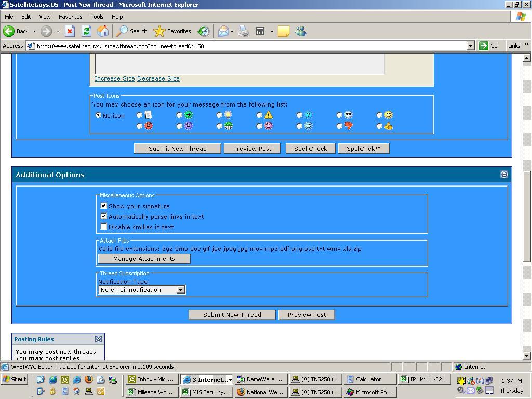Open the Microsoft Photo taskbar window
This screenshot has height=399, width=532.
tap(370, 392)
